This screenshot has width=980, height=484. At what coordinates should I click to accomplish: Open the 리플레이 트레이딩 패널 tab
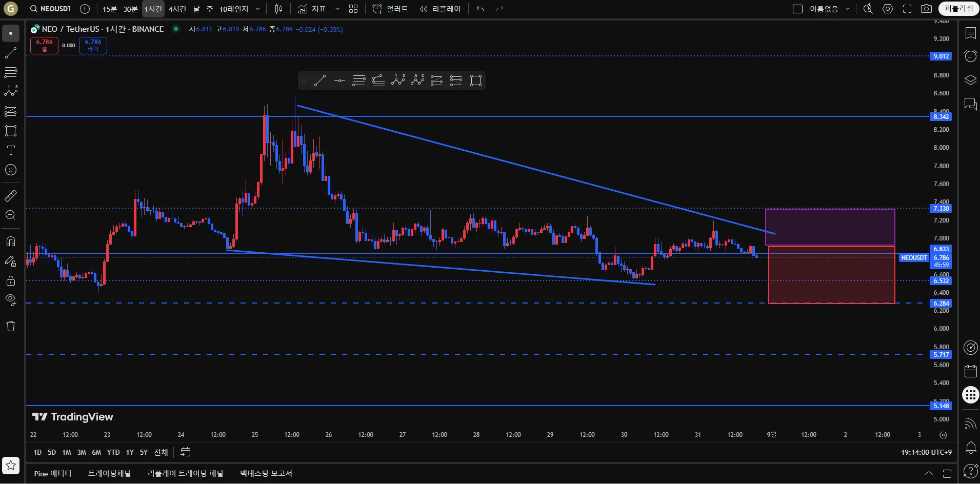[x=186, y=473]
